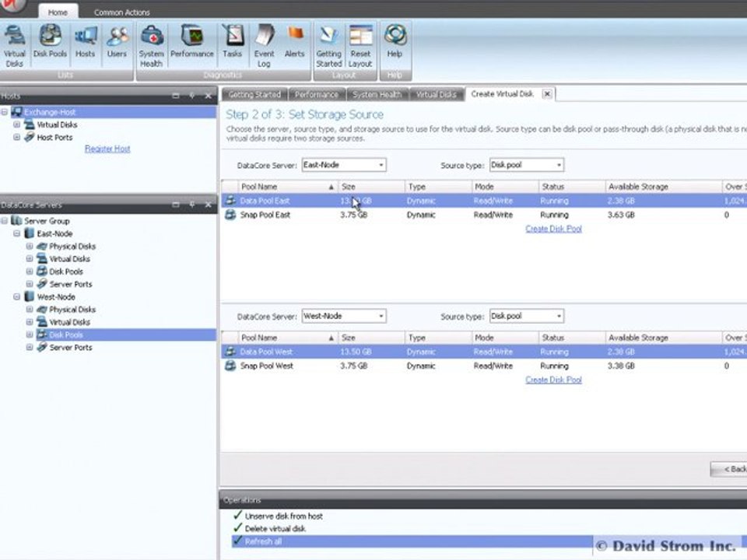Viewport: 747px width, 560px height.
Task: Open the Event Log icon
Action: [x=264, y=46]
